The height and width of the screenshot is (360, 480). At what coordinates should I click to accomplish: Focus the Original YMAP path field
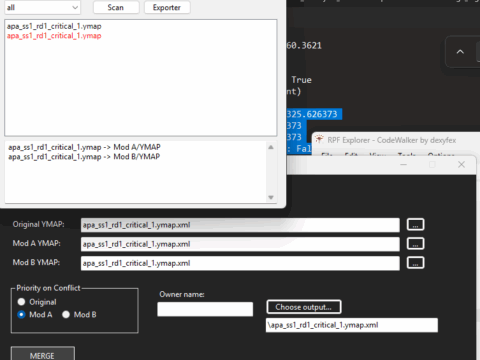point(240,225)
